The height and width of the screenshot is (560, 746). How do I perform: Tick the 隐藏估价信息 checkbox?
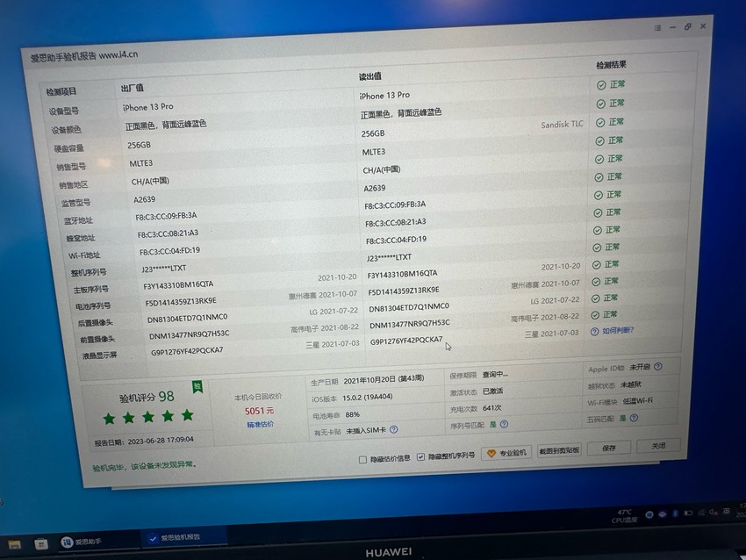click(x=362, y=460)
